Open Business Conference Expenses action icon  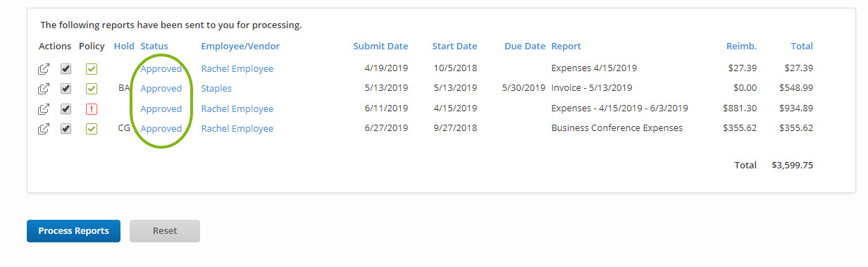(x=44, y=129)
